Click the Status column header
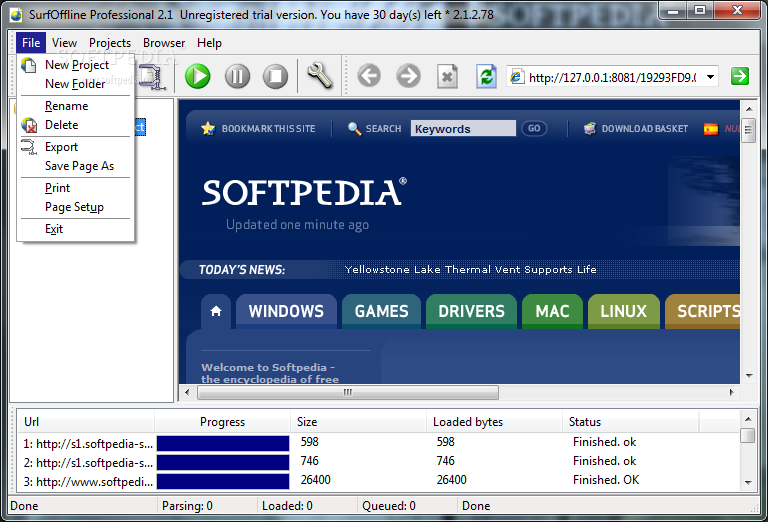Screen dimensions: 768x522 [630, 422]
